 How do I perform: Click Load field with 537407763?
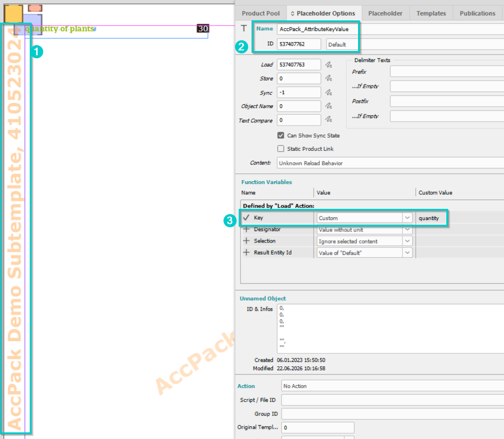click(x=299, y=65)
